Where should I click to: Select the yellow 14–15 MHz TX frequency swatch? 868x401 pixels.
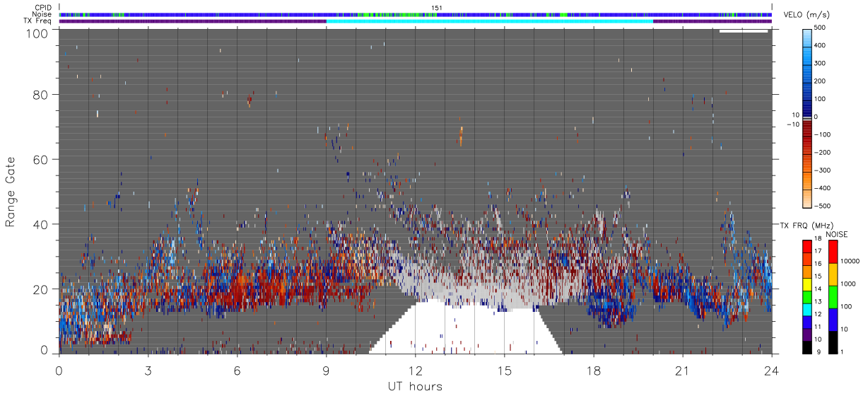click(x=808, y=283)
